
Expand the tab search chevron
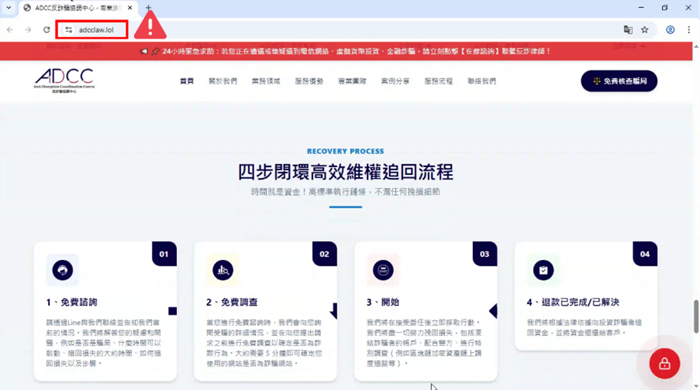(8, 8)
